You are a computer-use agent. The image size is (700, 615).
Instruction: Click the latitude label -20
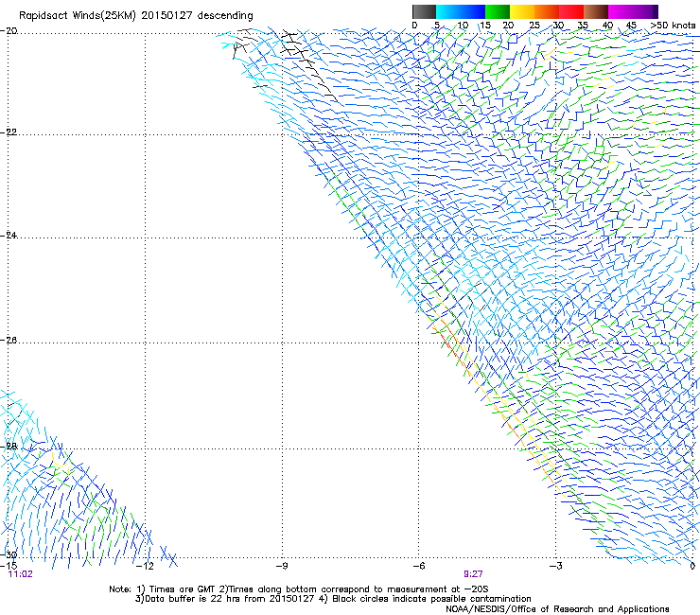click(9, 31)
